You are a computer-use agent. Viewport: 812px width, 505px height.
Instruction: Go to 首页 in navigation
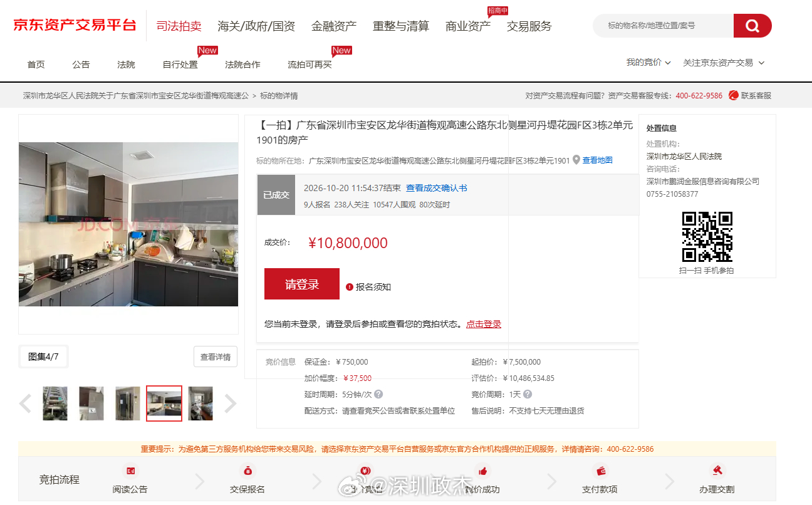36,65
